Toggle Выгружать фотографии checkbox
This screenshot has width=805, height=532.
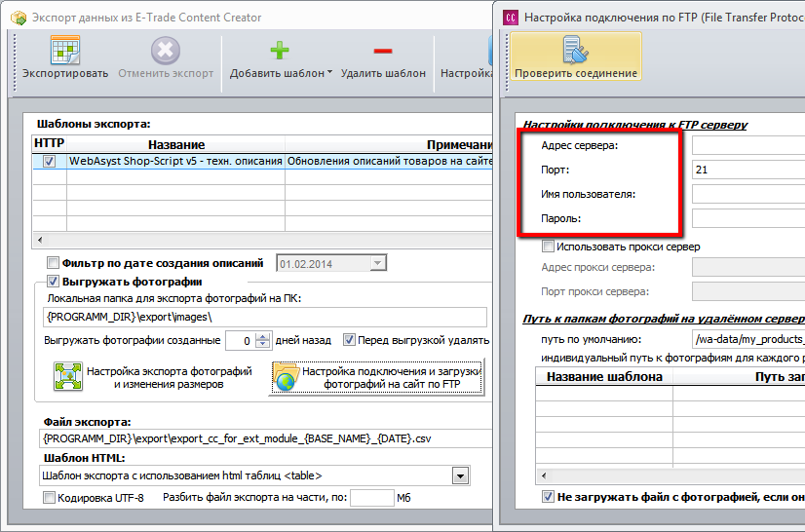53,282
